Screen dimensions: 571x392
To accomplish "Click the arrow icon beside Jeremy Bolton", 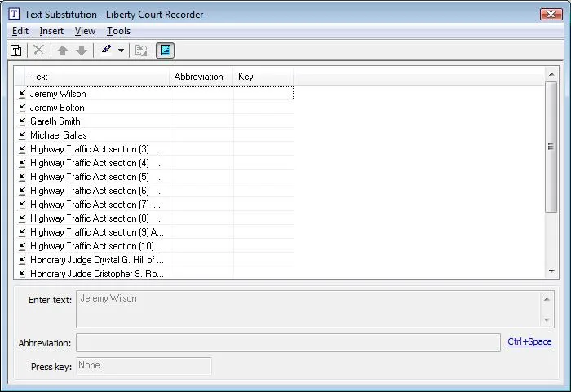I will (x=22, y=108).
